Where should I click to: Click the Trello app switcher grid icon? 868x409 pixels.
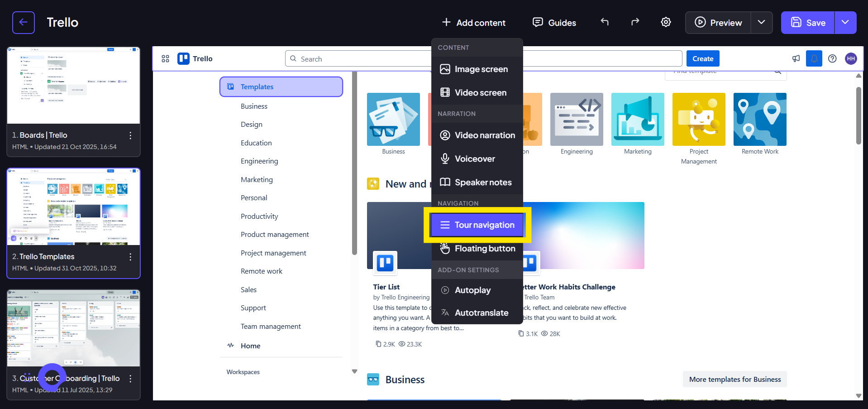click(x=166, y=59)
